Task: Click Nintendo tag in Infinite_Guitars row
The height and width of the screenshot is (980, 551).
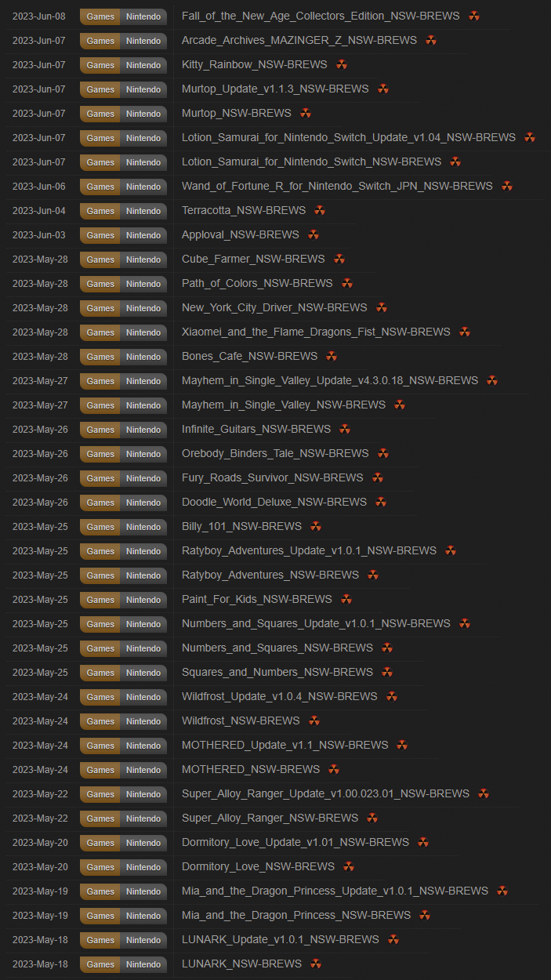Action: coord(143,430)
